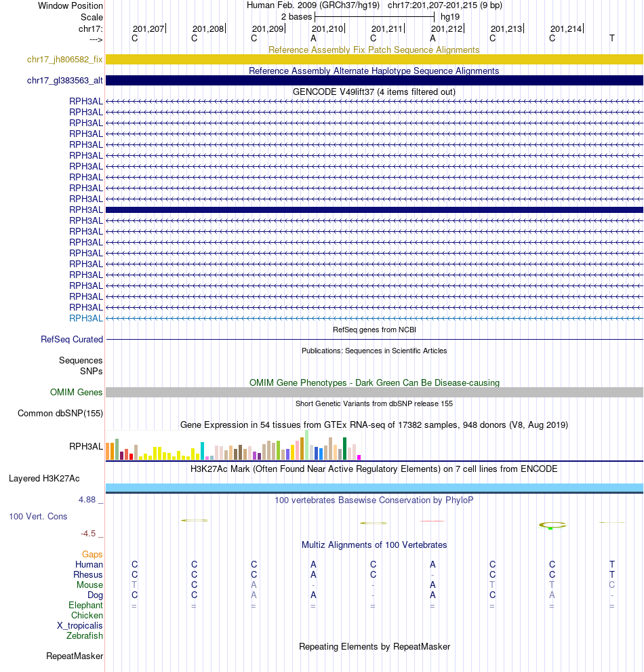Click the 2 bases scale bar
This screenshot has width=644, height=672.
[x=374, y=17]
